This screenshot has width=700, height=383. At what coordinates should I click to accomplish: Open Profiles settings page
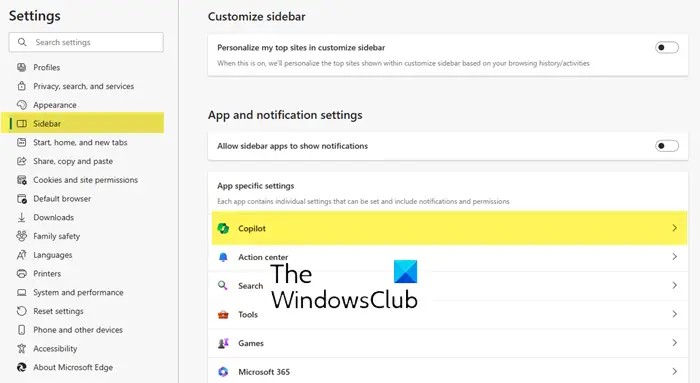(x=46, y=67)
